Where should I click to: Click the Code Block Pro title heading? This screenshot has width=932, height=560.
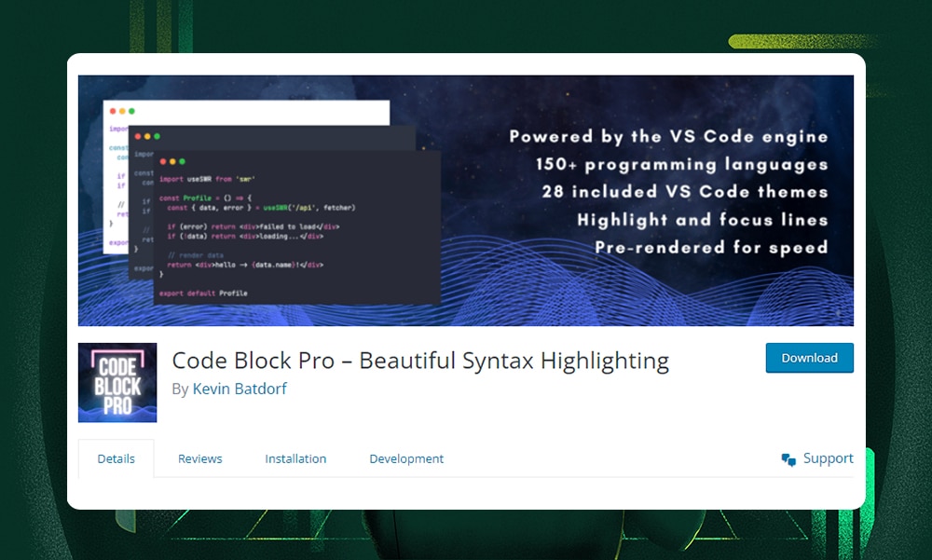click(420, 361)
